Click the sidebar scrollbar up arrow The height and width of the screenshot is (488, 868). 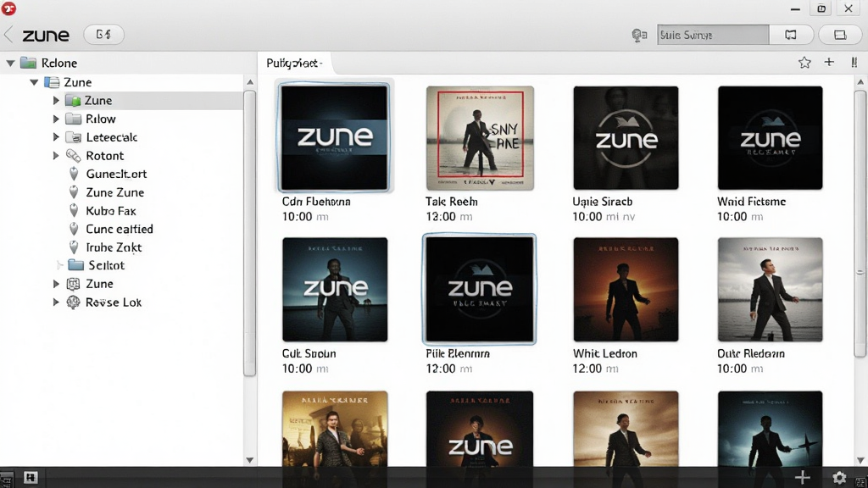tap(250, 82)
